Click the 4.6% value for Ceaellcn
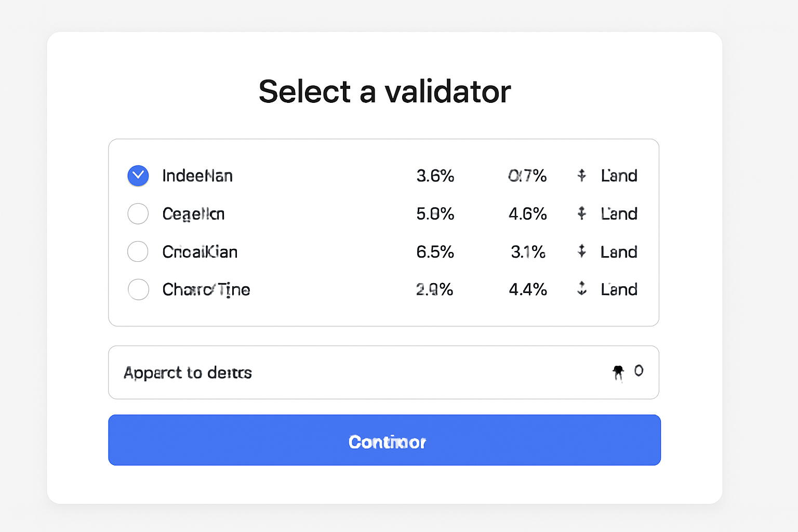The height and width of the screenshot is (532, 798). pos(527,214)
